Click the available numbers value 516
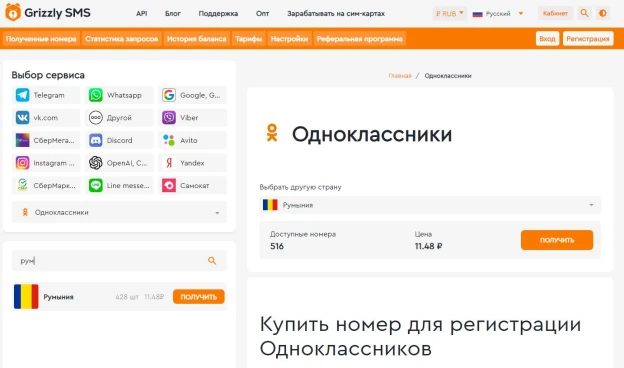 (277, 246)
